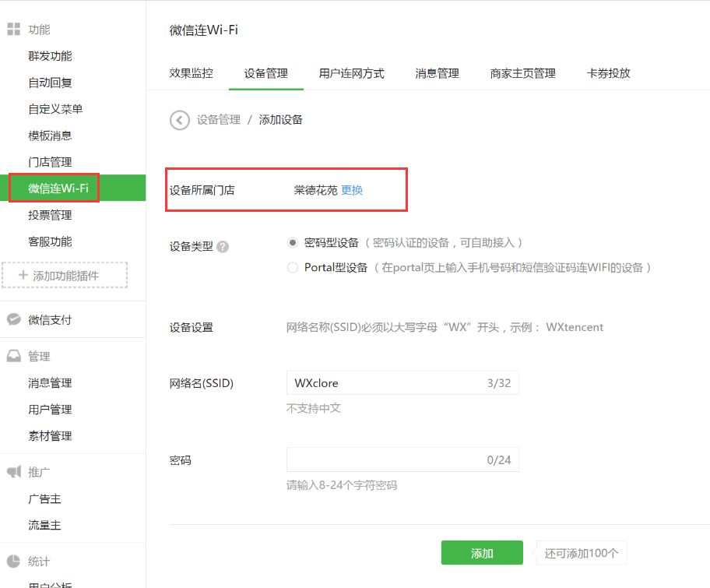Click 添加功能插件 button in sidebar
The image size is (710, 588).
65,276
